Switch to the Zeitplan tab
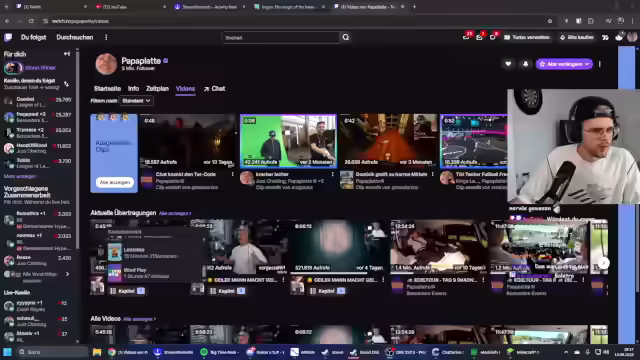This screenshot has width=640, height=360. [157, 89]
